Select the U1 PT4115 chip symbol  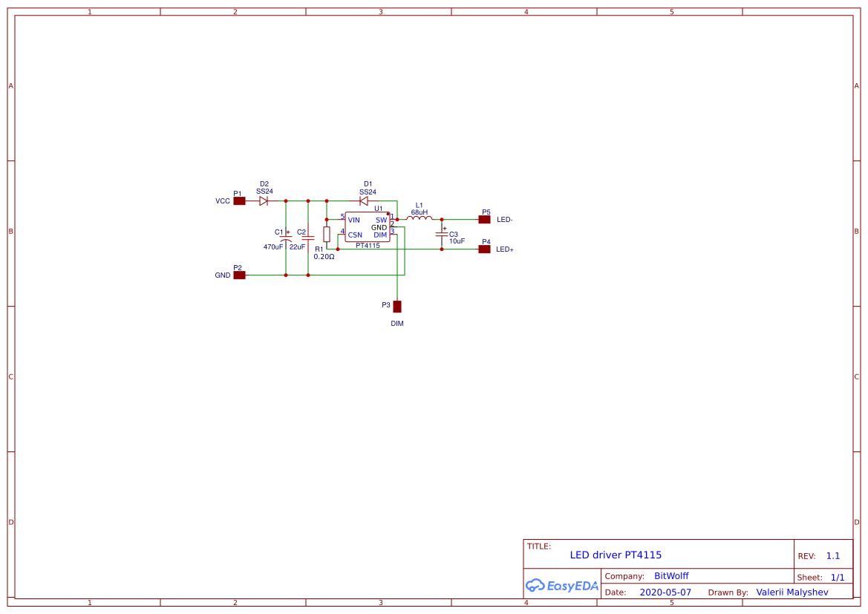point(369,227)
